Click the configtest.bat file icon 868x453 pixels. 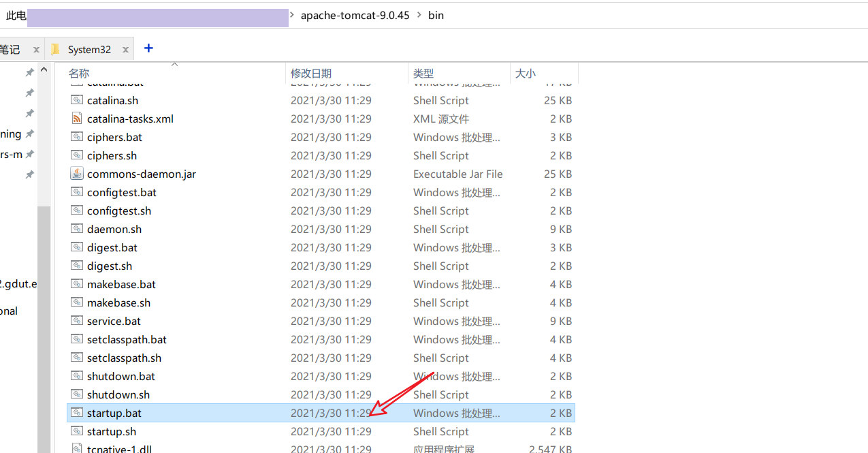coord(77,192)
